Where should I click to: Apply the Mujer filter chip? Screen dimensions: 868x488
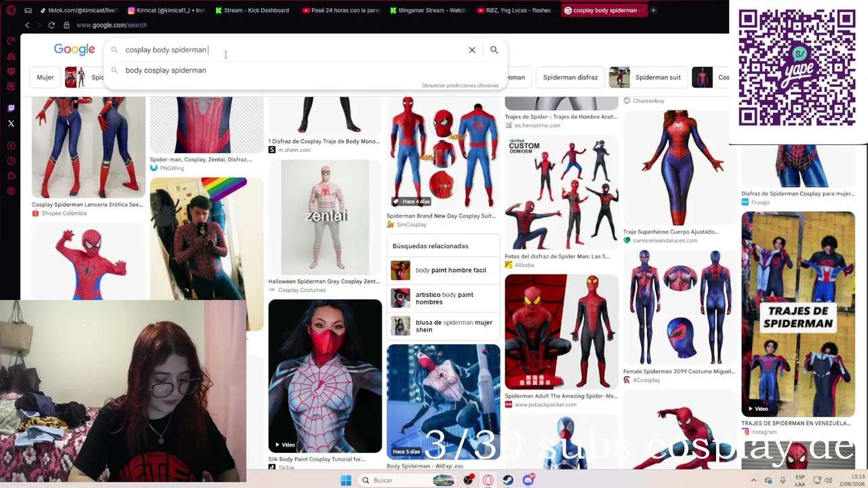[45, 77]
